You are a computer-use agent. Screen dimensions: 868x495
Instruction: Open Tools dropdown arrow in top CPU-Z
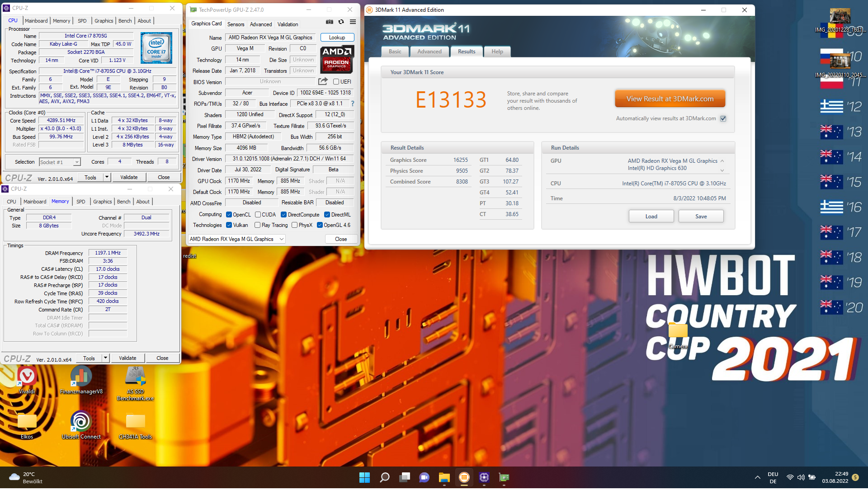click(107, 177)
